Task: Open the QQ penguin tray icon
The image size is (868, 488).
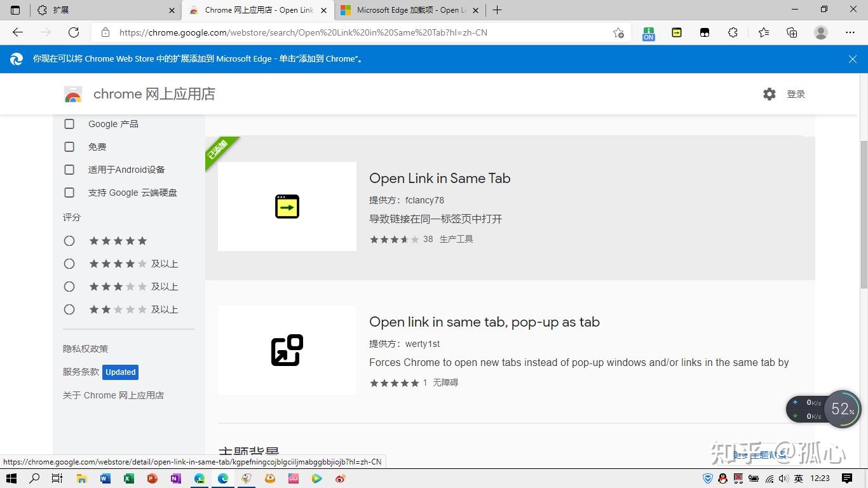Action: pos(722,478)
